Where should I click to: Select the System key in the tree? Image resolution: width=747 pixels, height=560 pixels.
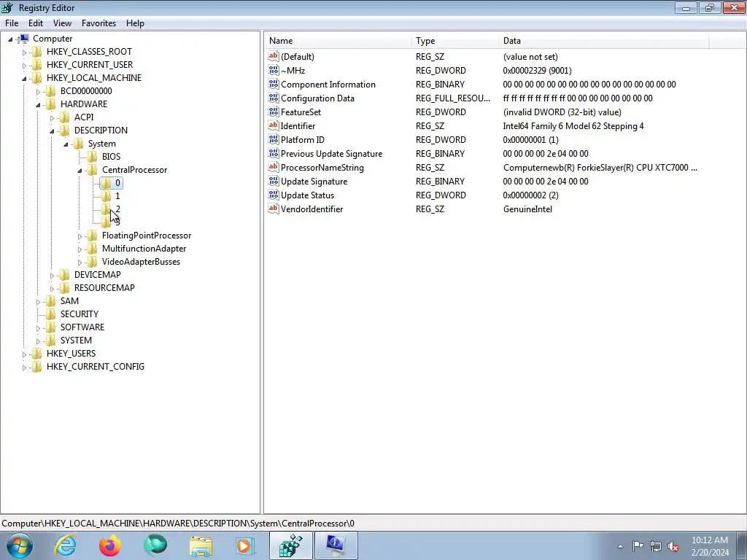pyautogui.click(x=101, y=144)
